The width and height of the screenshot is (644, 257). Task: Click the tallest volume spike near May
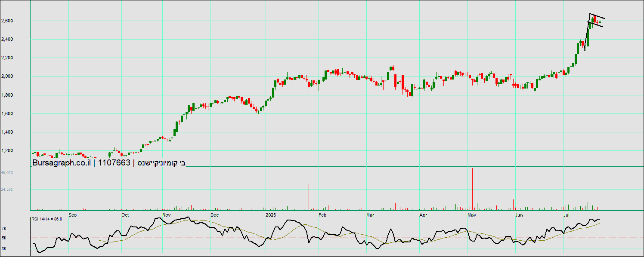click(472, 189)
